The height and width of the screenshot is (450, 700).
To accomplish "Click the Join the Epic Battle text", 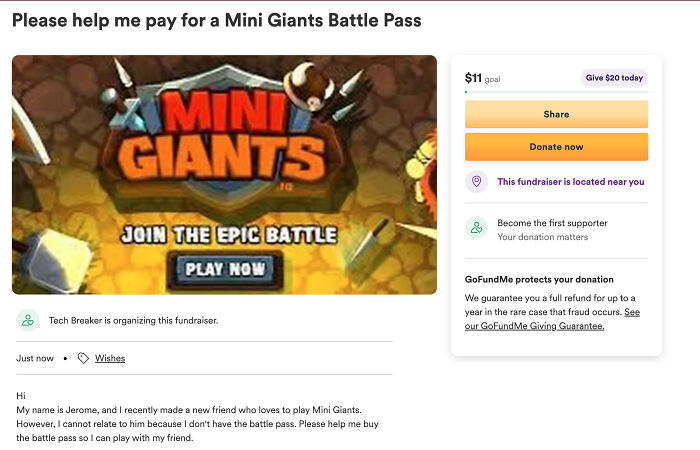I will (x=228, y=236).
